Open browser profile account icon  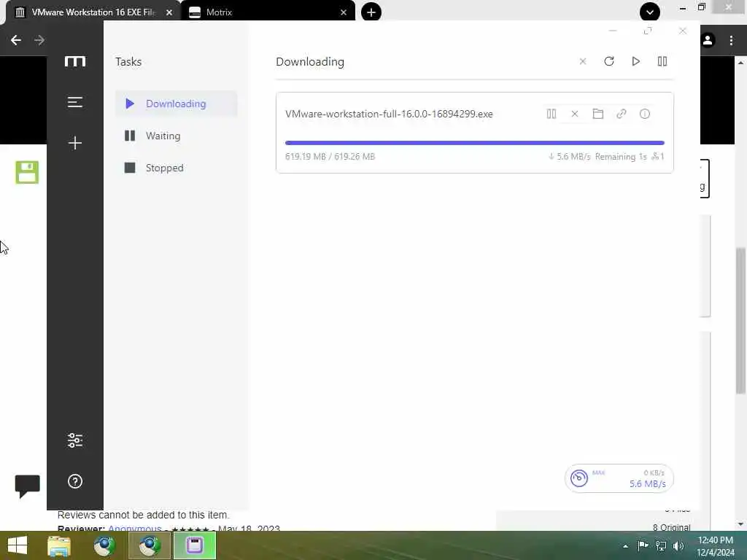[708, 41]
